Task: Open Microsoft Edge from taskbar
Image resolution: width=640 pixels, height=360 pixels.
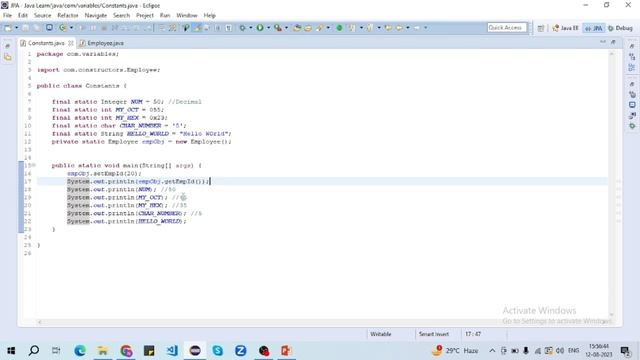Action: pos(80,351)
